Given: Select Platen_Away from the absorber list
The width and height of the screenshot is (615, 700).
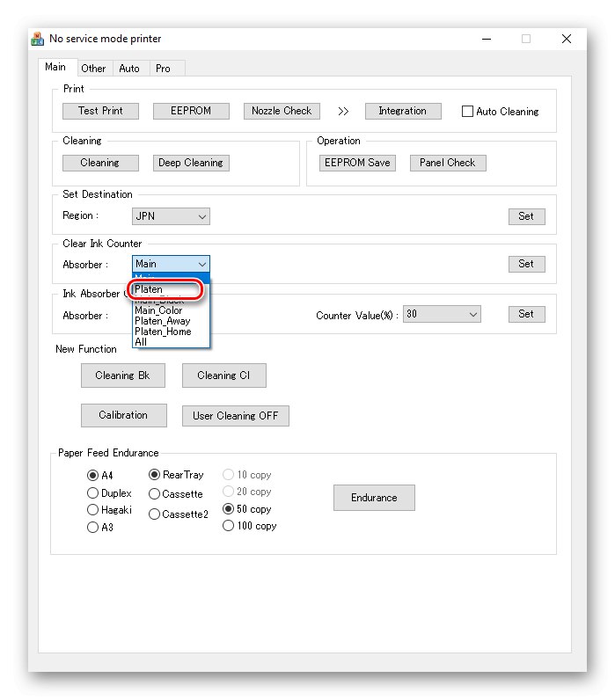Looking at the screenshot, I should pos(171,321).
